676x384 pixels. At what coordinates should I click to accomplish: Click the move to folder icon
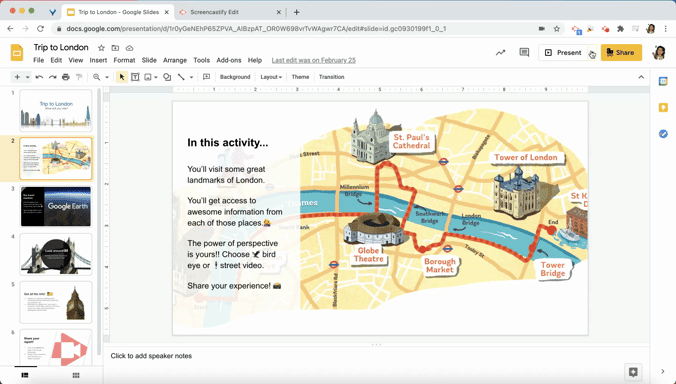click(x=115, y=48)
